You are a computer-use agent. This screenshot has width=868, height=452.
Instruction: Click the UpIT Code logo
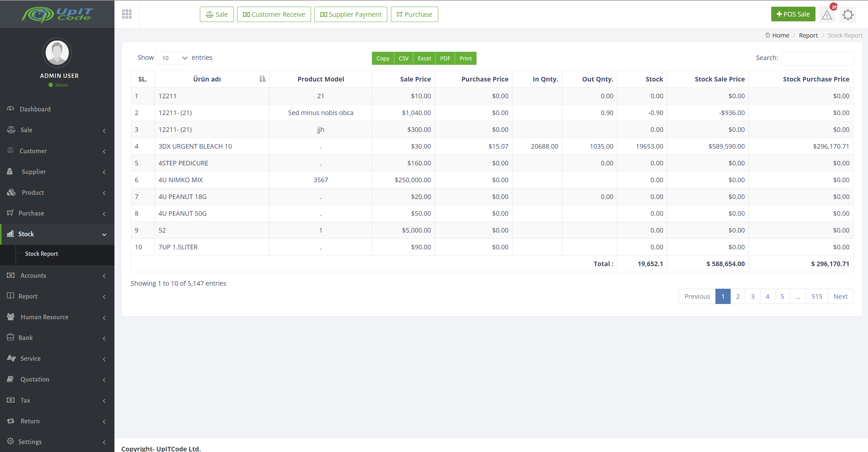click(x=57, y=14)
